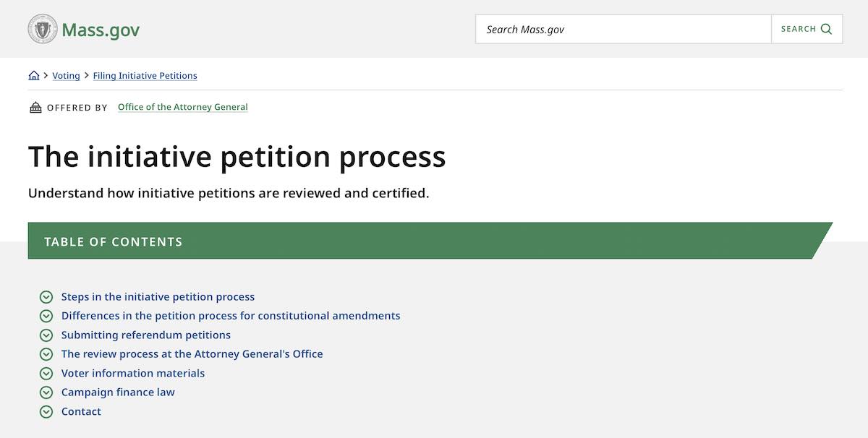Click the circled chevron beside Voter information materials
The width and height of the screenshot is (868, 438).
click(46, 374)
